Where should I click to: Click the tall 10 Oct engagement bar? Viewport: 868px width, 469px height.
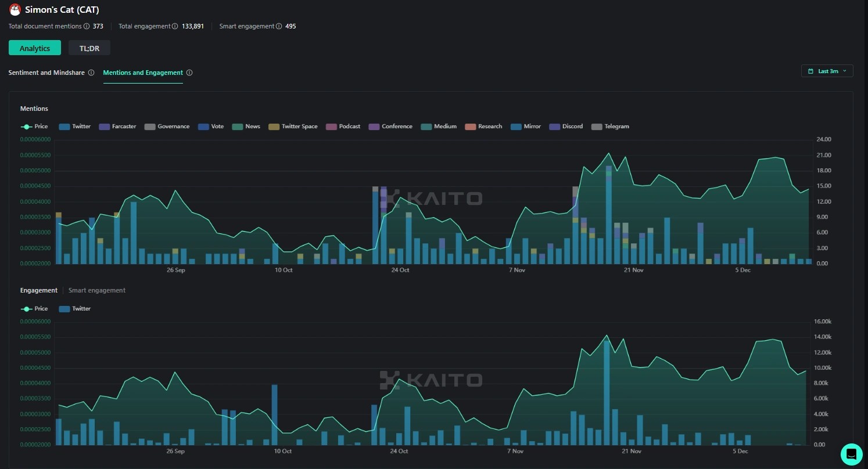tap(274, 414)
